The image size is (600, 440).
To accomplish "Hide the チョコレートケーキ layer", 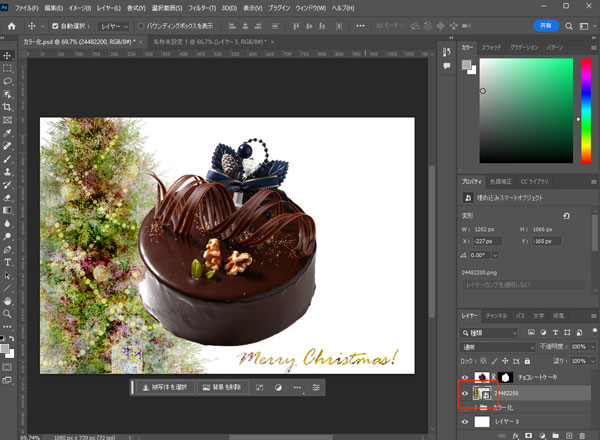I will [x=466, y=379].
